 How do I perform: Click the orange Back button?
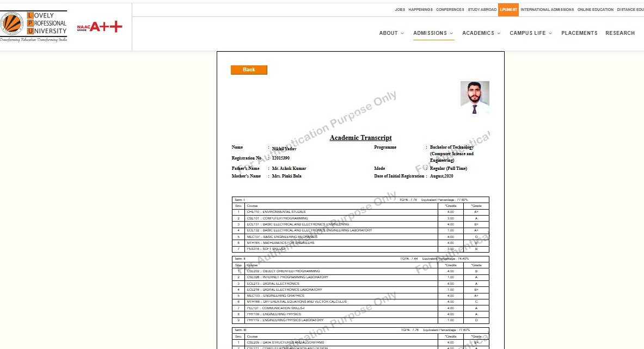point(249,70)
